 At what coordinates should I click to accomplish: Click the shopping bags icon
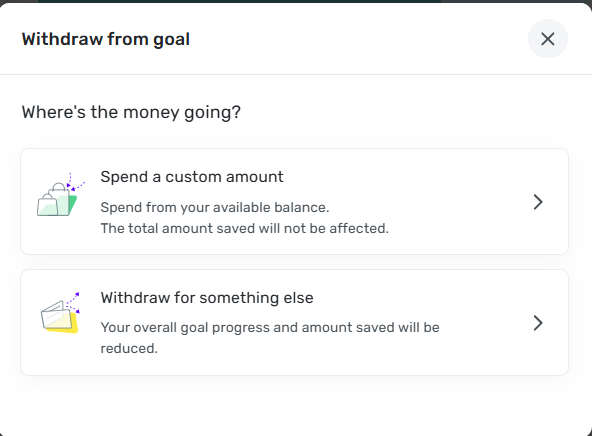tap(61, 195)
